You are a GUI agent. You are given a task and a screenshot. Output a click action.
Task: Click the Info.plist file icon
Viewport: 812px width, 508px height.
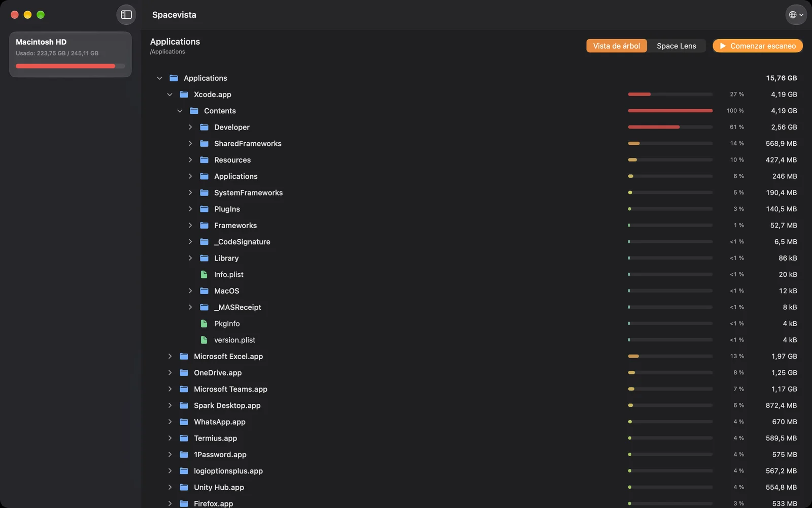pos(204,274)
